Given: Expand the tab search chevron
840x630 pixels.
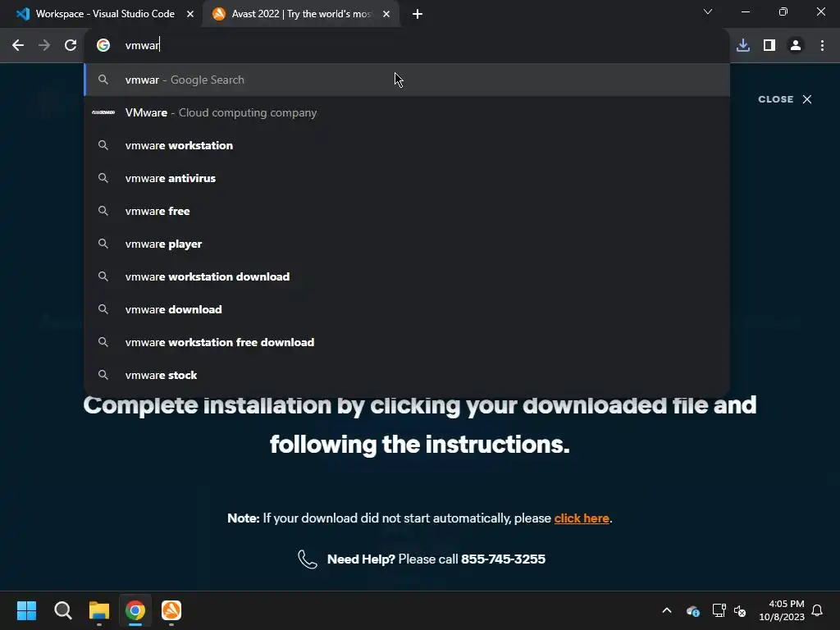Looking at the screenshot, I should tap(708, 11).
